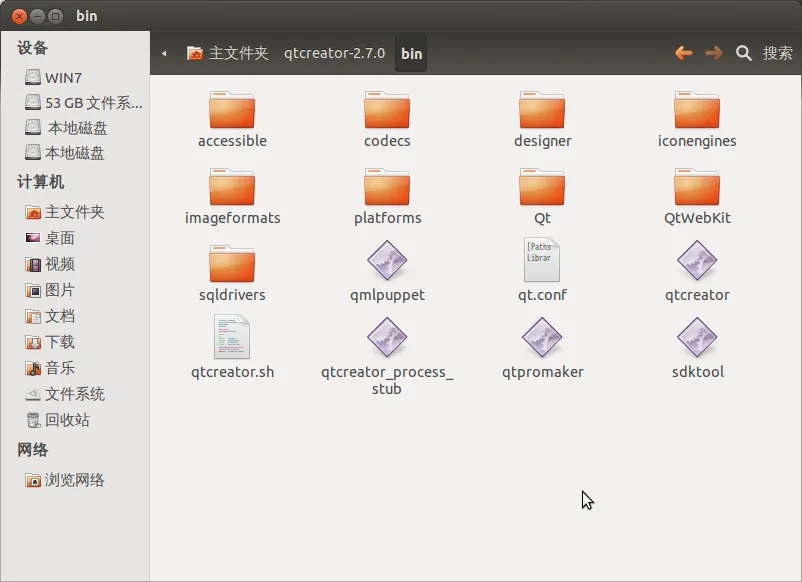Click the search magnifier icon
Screen dimensions: 802x582
(744, 53)
